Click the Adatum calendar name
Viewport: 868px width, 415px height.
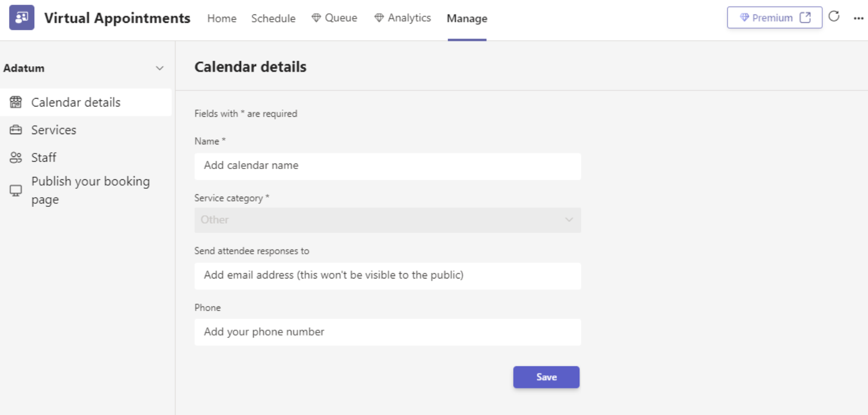click(24, 68)
